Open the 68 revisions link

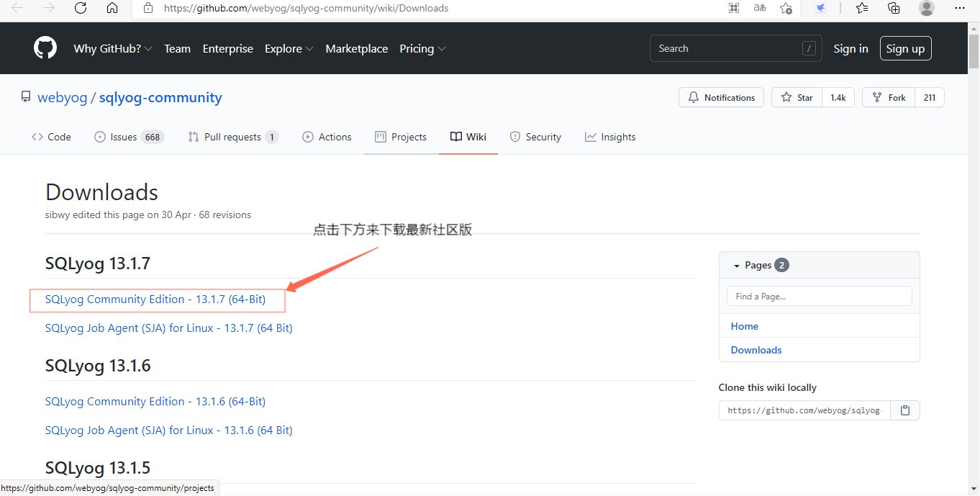click(x=224, y=215)
